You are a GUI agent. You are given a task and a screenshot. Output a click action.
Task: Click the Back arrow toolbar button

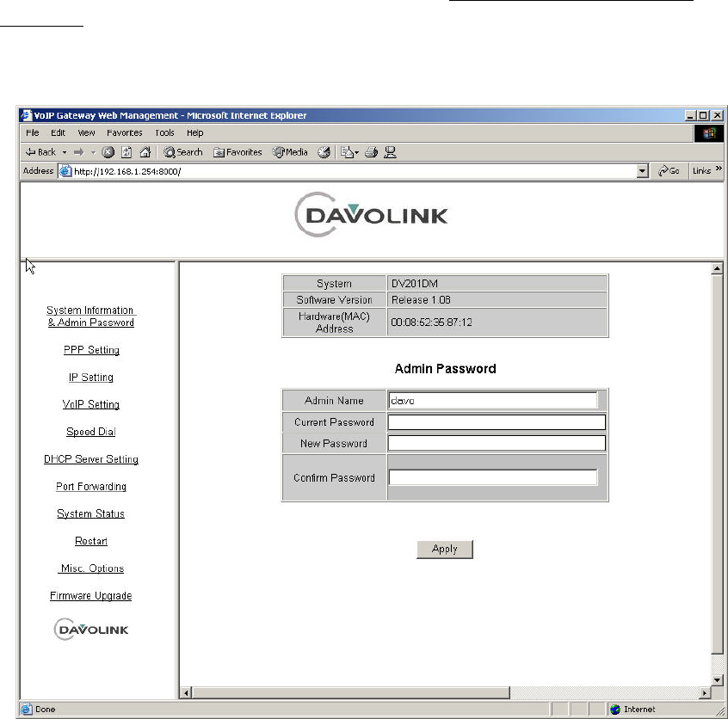click(40, 152)
